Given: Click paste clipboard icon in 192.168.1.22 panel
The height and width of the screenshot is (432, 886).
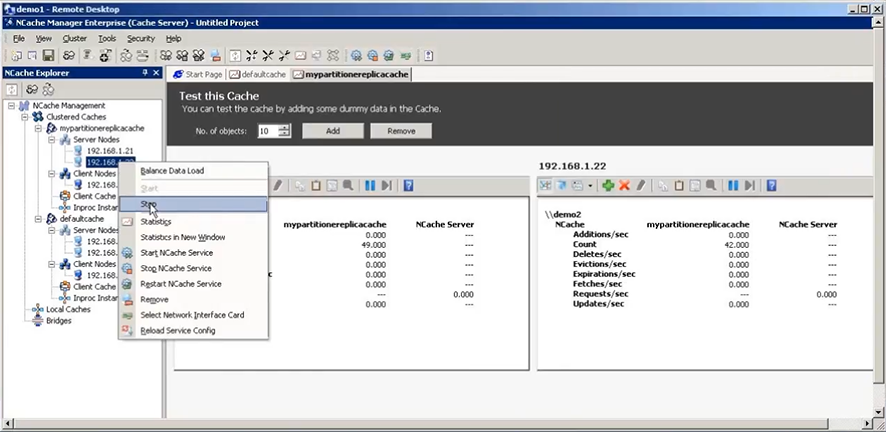Looking at the screenshot, I should coord(679,185).
